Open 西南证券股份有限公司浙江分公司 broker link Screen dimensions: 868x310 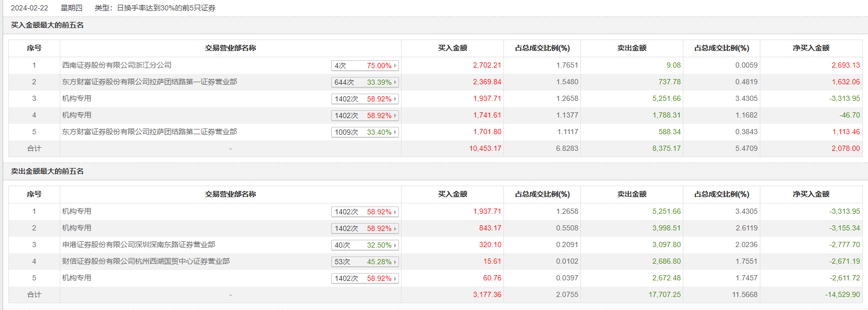coord(116,65)
